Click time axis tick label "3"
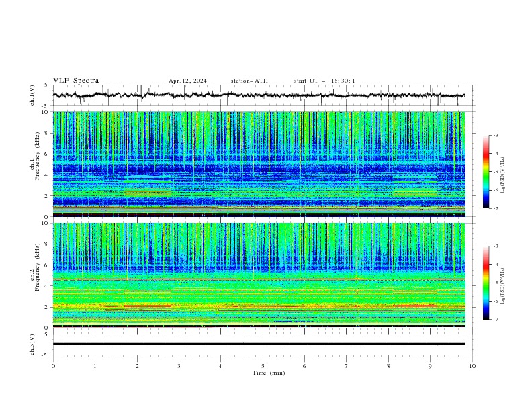532x411 pixels. click(x=179, y=366)
